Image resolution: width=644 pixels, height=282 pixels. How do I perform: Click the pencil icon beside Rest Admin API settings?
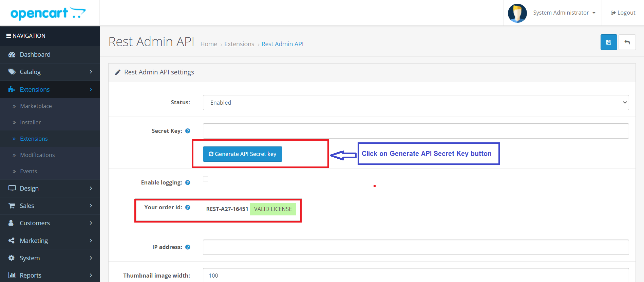point(117,72)
